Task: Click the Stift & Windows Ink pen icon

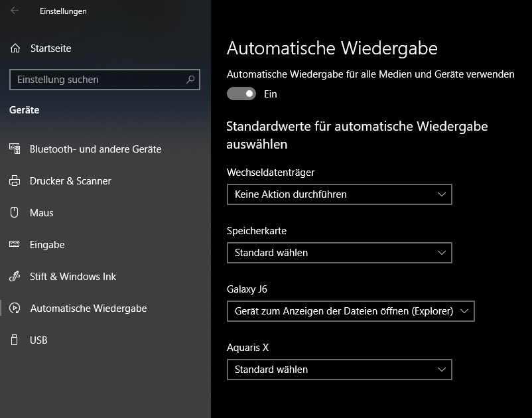Action: pos(15,277)
